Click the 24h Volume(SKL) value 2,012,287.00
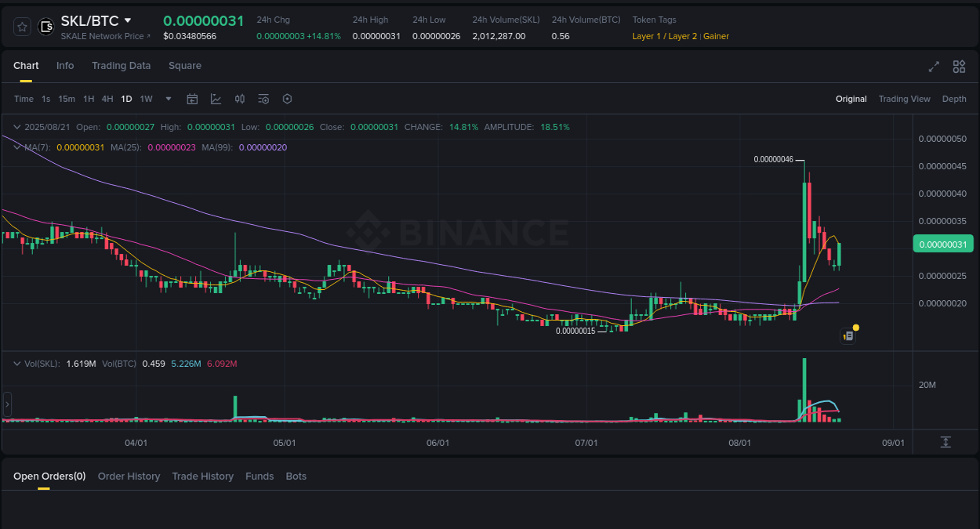The width and height of the screenshot is (980, 529). (499, 36)
